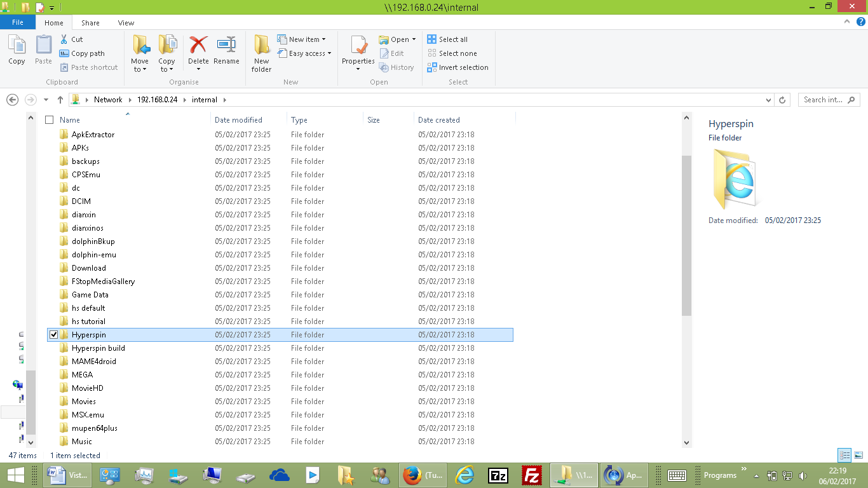868x488 pixels.
Task: Open the File menu
Action: click(x=18, y=22)
